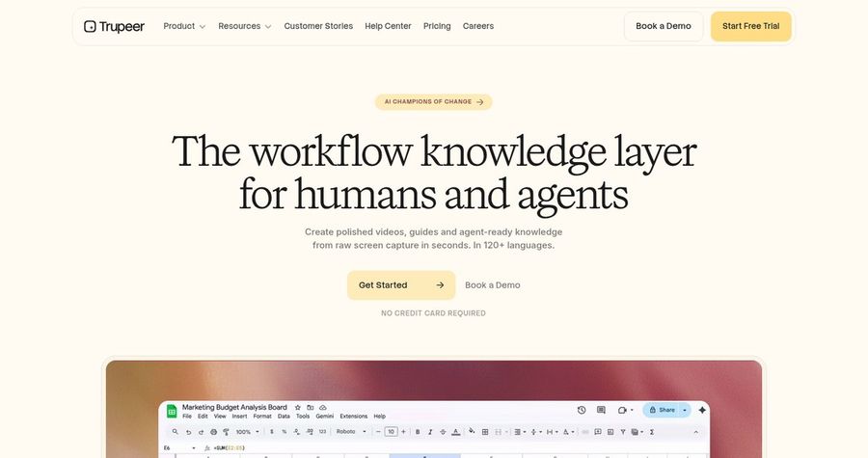Open the Format menu in Sheets
The width and height of the screenshot is (868, 458).
(262, 416)
